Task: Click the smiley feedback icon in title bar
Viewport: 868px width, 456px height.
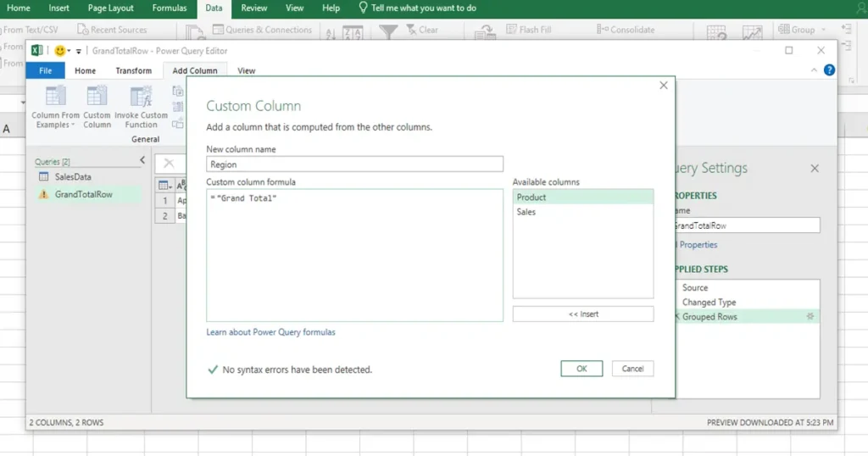Action: click(60, 51)
